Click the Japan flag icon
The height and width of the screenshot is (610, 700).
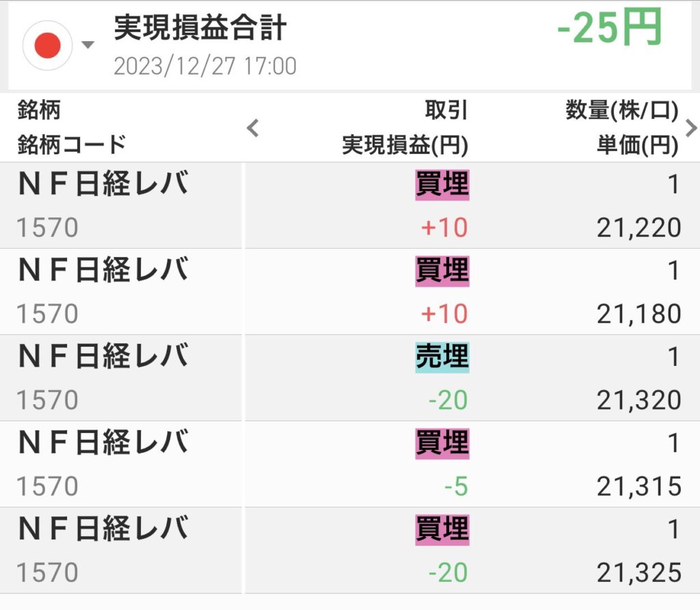coord(47,46)
